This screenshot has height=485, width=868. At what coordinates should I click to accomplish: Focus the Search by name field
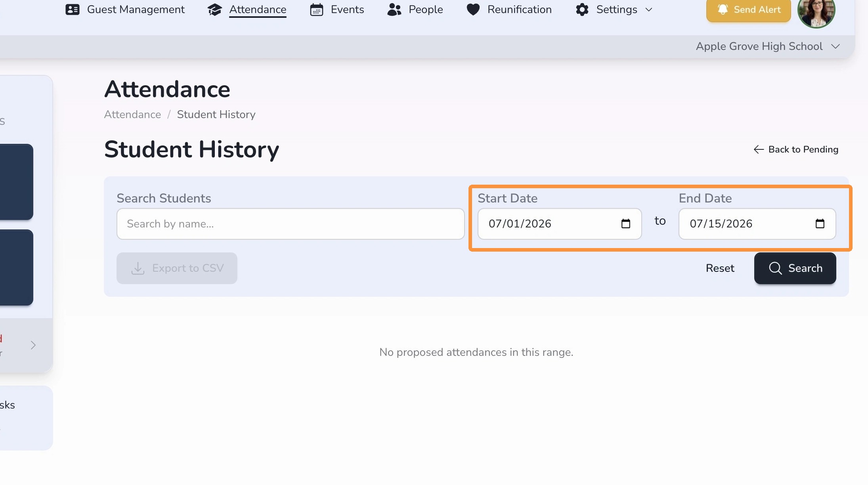pyautogui.click(x=291, y=224)
